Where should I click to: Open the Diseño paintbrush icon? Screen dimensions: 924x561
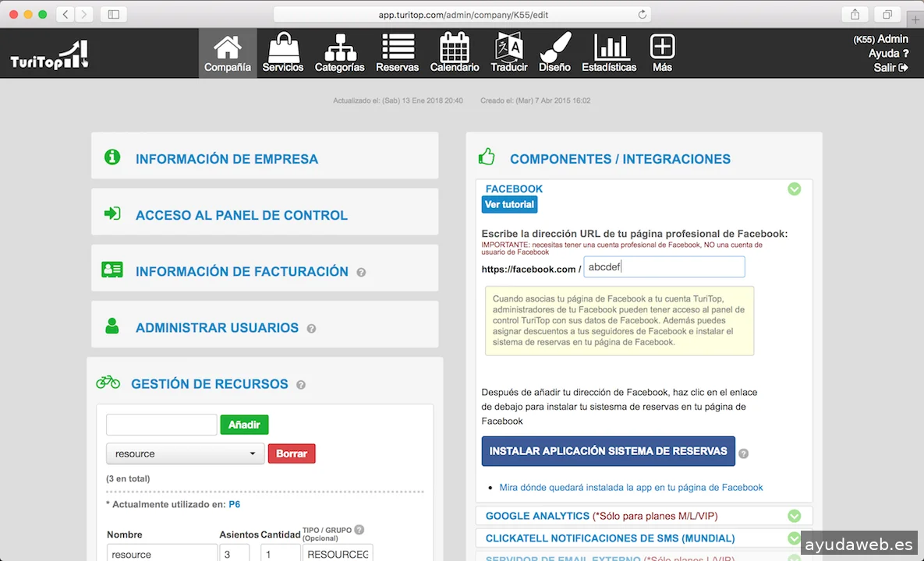554,48
